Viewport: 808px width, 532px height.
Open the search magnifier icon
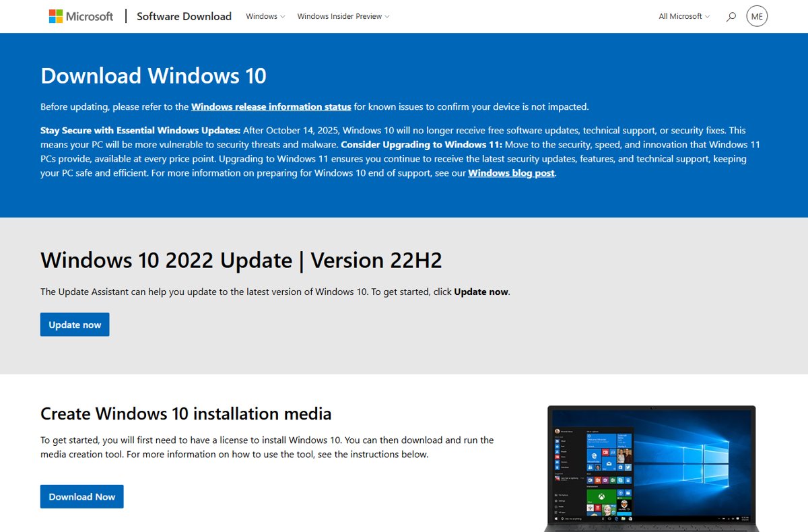click(x=731, y=16)
